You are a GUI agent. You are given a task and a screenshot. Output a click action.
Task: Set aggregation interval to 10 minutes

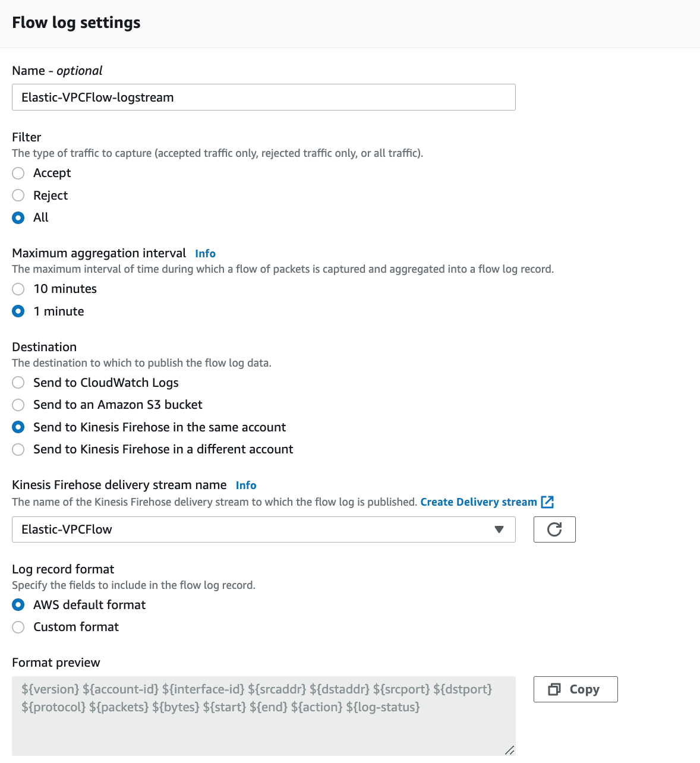coord(18,289)
